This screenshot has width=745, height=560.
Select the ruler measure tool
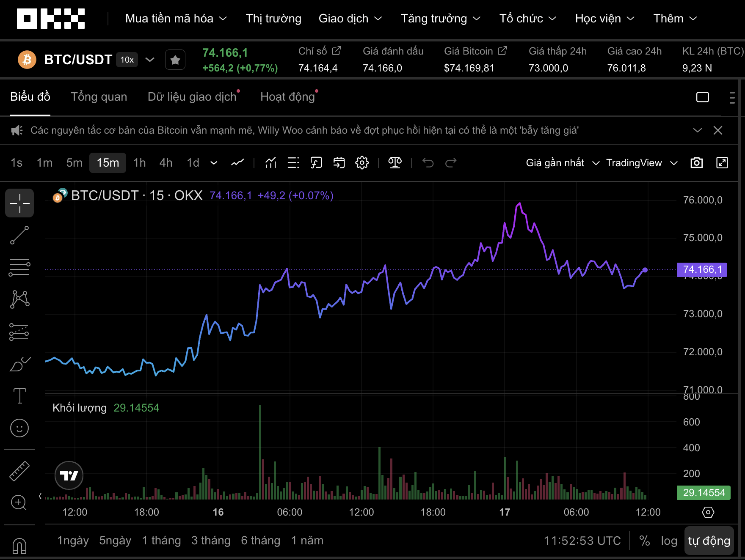point(19,471)
